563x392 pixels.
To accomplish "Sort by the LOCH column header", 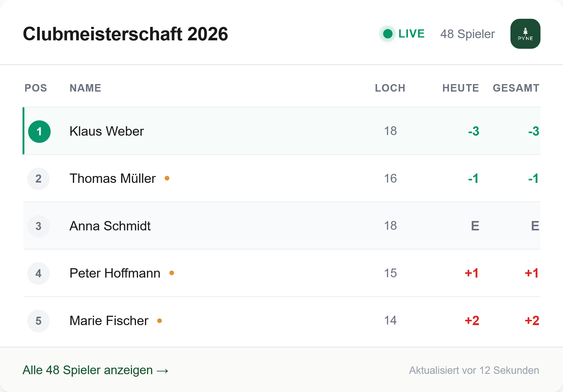I will (390, 88).
